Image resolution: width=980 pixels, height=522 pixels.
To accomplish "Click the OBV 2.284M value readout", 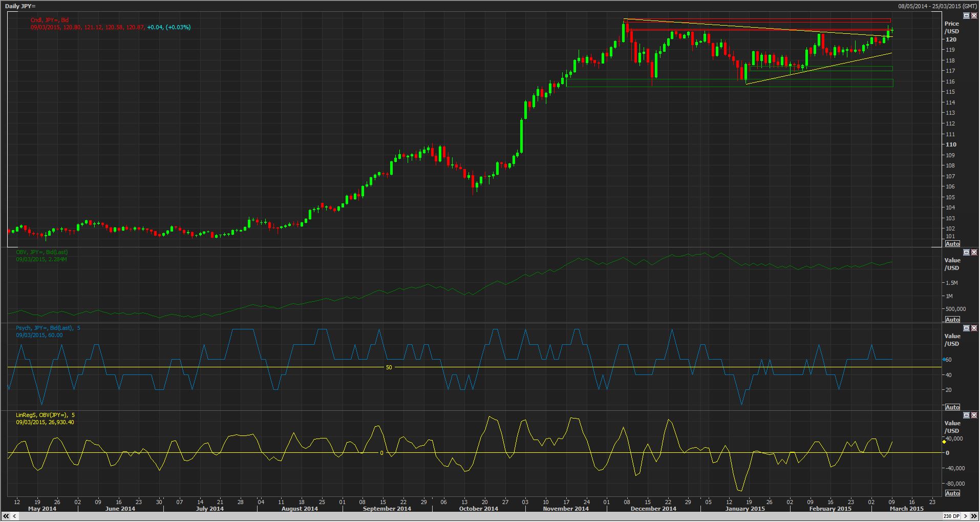I will coord(41,259).
